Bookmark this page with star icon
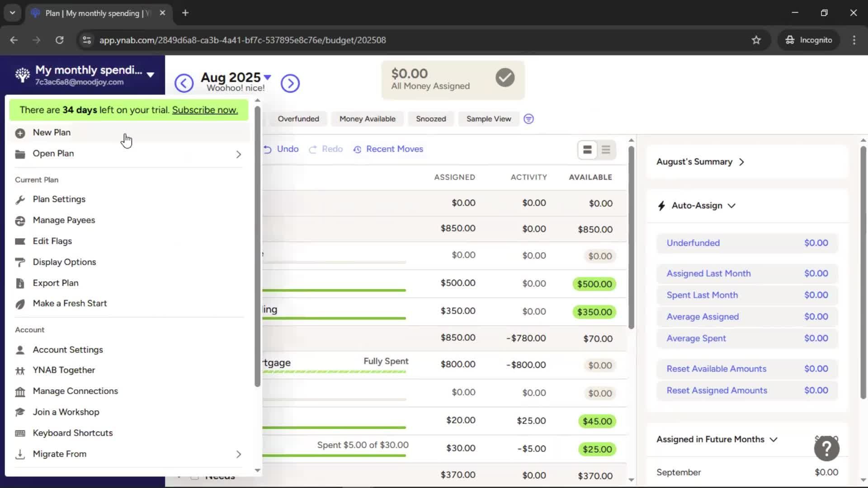The height and width of the screenshot is (488, 868). pos(756,40)
